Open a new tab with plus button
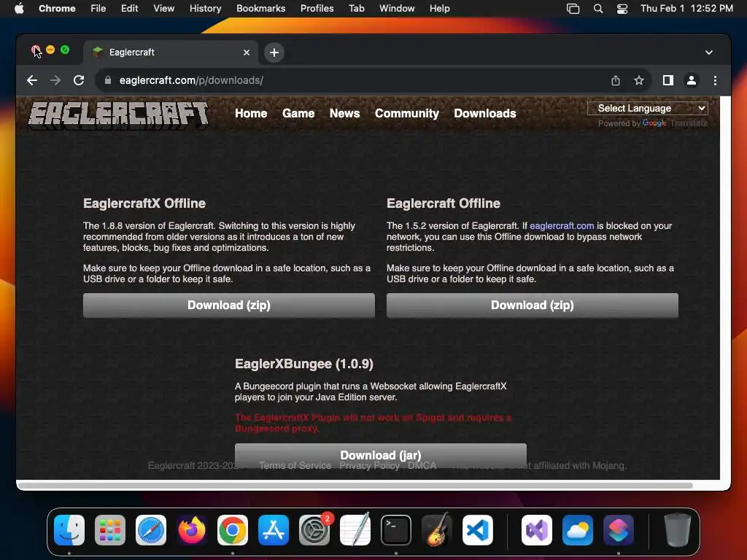Viewport: 747px width, 560px height. point(274,52)
